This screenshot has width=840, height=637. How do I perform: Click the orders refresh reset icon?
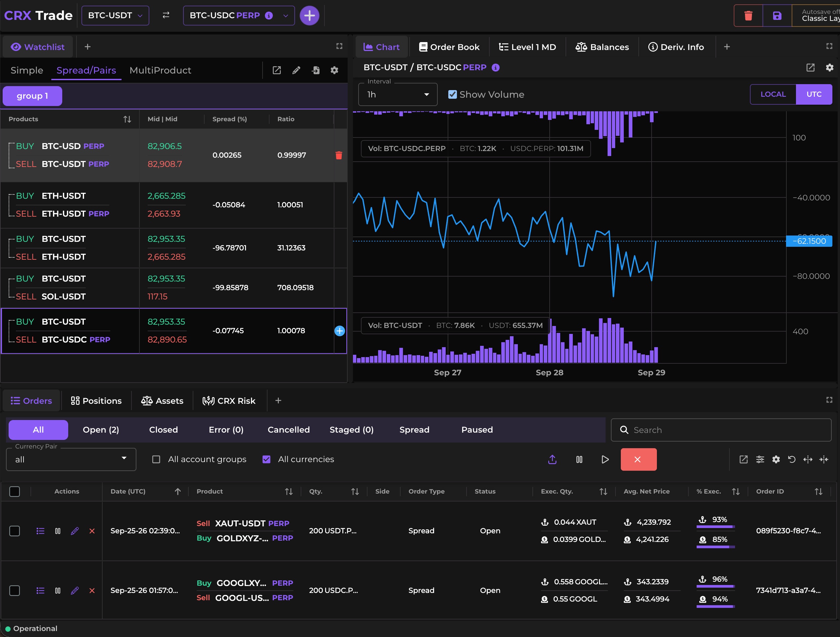click(792, 459)
